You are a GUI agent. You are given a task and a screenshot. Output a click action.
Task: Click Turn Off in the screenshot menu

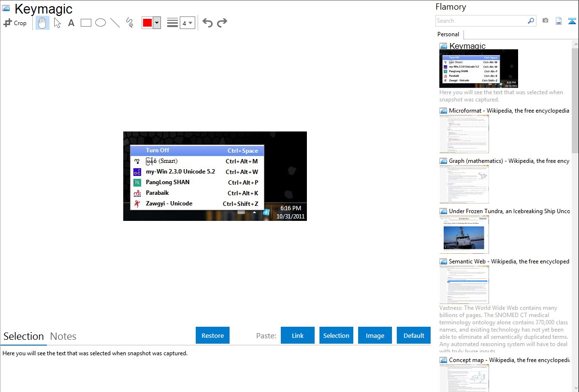(197, 150)
